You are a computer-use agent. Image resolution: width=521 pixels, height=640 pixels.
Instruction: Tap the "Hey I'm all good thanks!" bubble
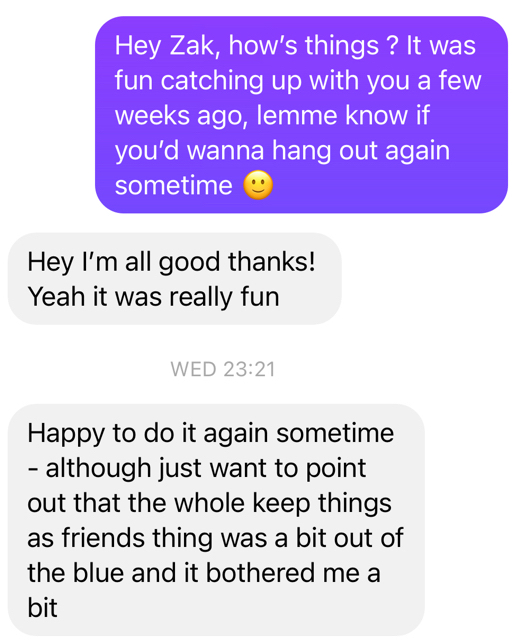click(175, 279)
